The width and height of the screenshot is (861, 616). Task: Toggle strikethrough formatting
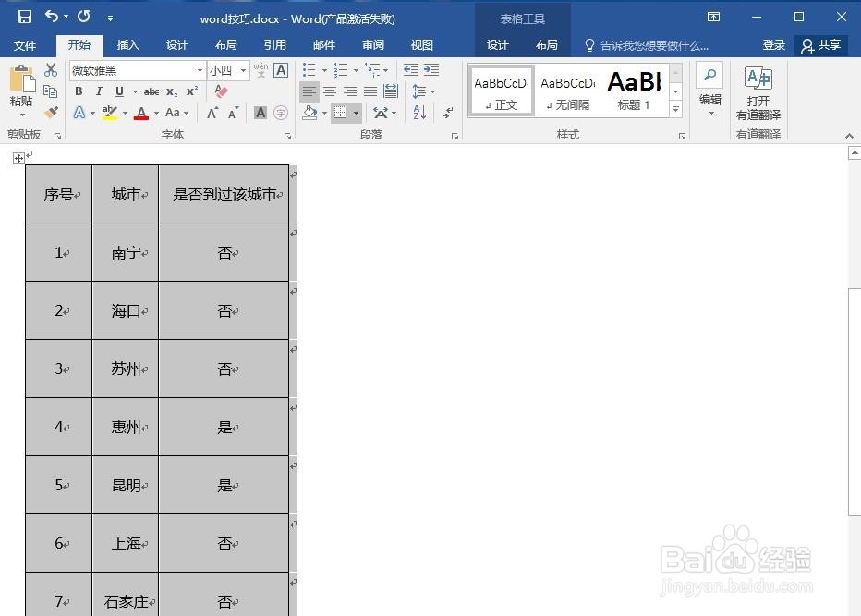[152, 91]
